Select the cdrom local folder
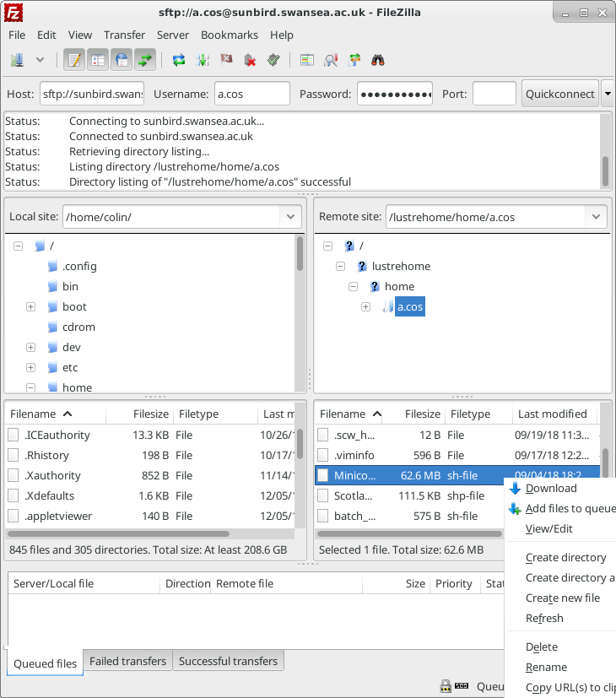 [78, 327]
